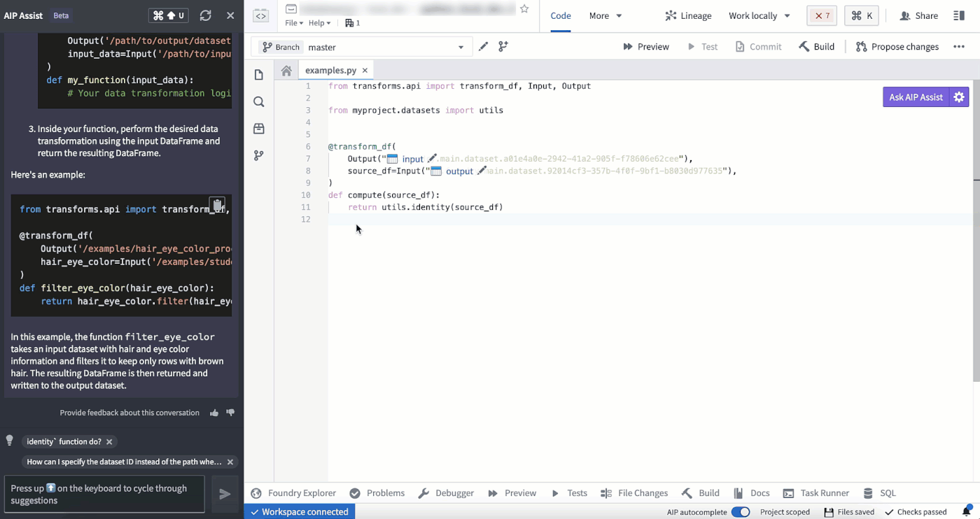The image size is (980, 519).
Task: Toggle the right side panel icon
Action: pyautogui.click(x=959, y=15)
